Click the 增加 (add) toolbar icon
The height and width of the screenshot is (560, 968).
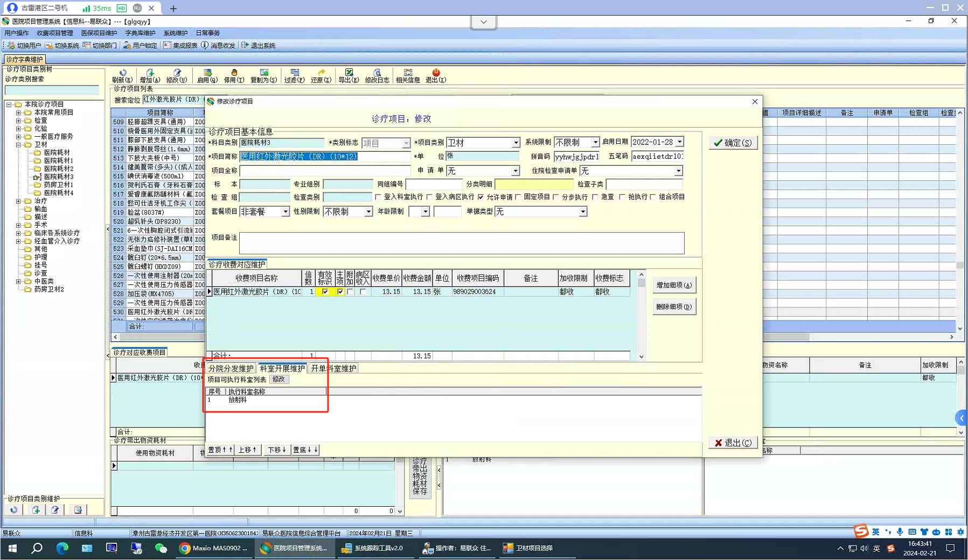click(150, 75)
